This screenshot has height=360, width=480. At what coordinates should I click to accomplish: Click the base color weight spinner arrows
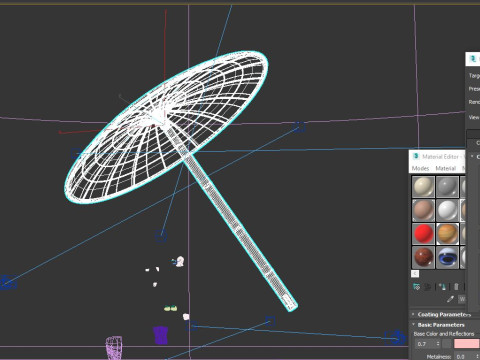[x=438, y=344]
